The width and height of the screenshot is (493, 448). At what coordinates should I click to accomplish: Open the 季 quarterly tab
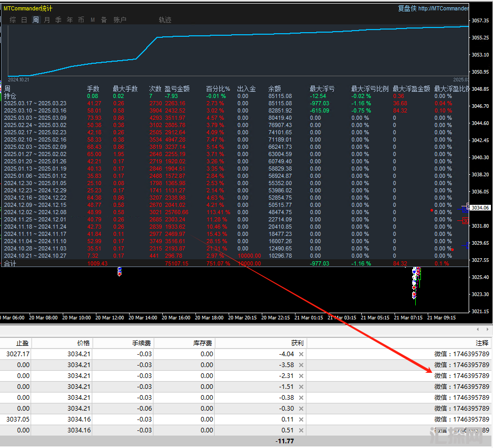(58, 20)
